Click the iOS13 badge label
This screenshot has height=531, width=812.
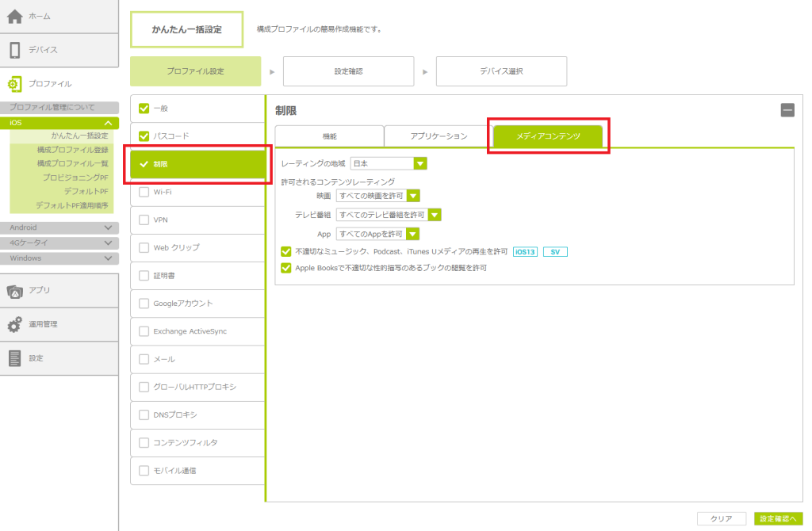tap(525, 252)
